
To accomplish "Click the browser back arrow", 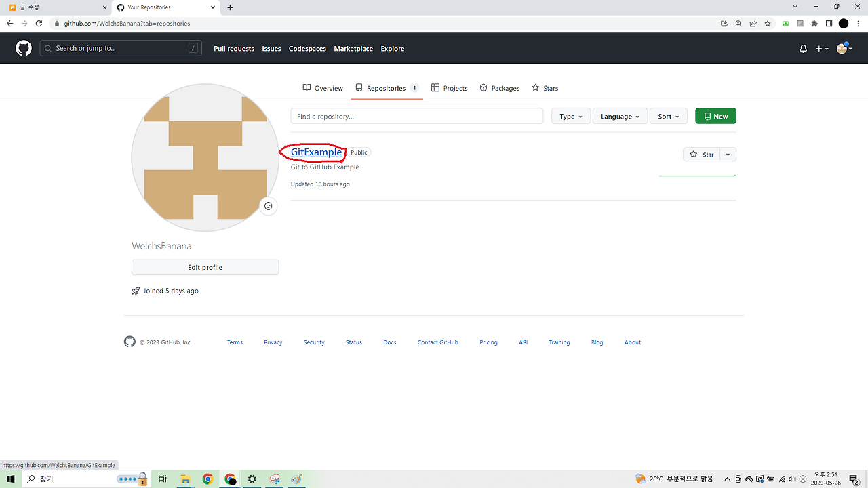I will click(x=9, y=23).
